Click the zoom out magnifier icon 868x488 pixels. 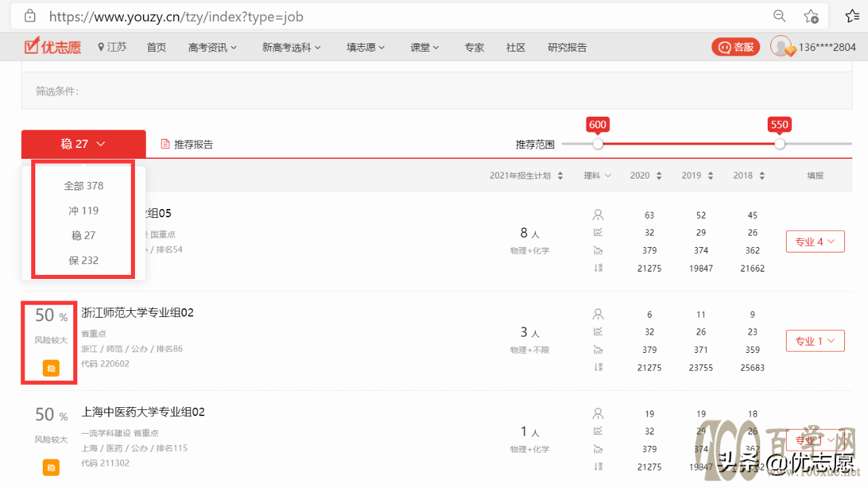point(780,16)
